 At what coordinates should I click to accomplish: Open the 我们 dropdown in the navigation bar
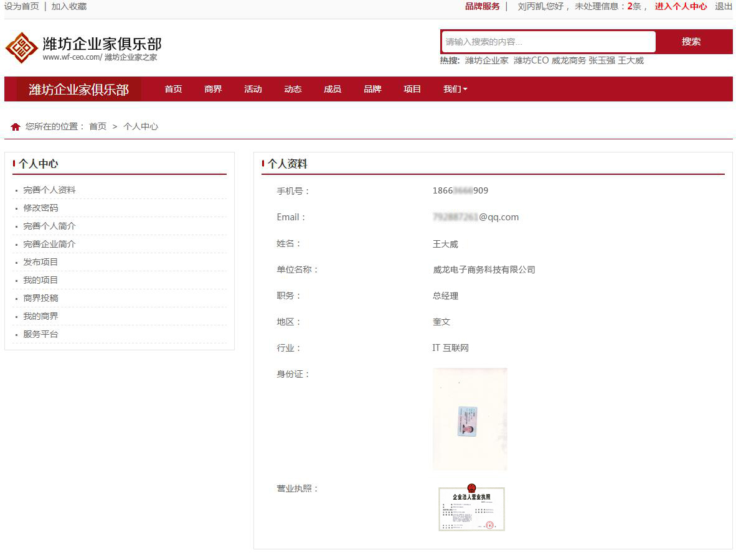454,89
